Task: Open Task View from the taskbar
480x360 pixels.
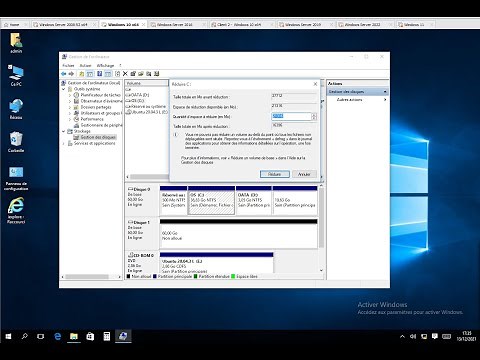Action: [x=41, y=336]
